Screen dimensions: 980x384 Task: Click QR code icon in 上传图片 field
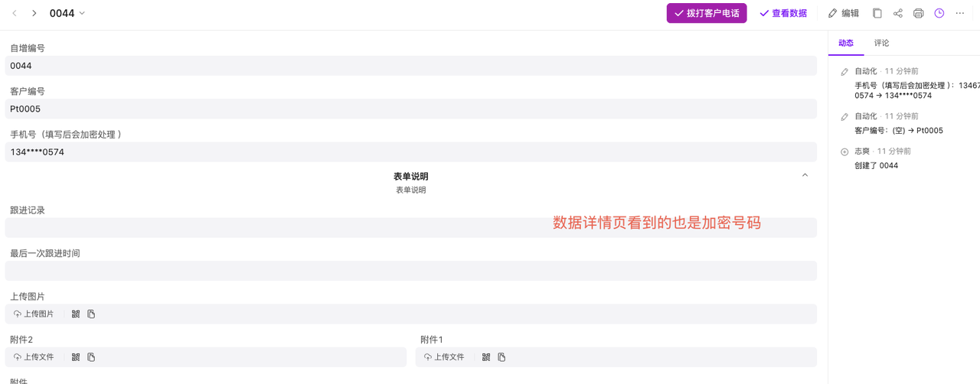coord(76,314)
